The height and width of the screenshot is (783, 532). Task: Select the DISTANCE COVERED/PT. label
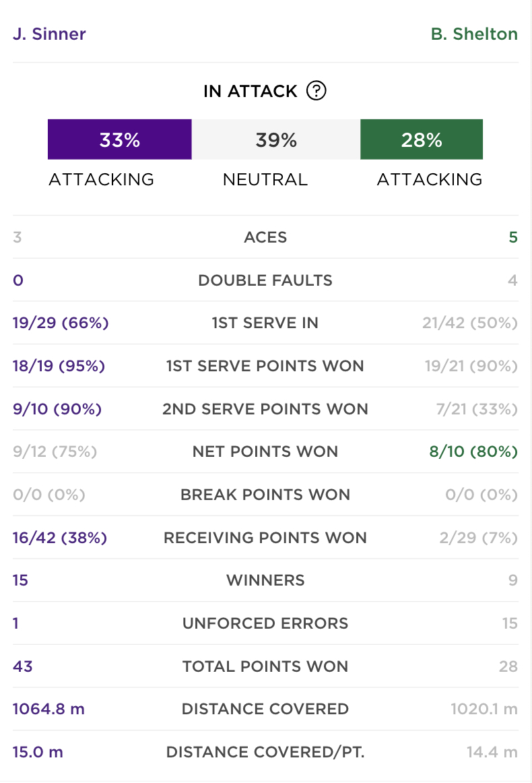pos(265,752)
